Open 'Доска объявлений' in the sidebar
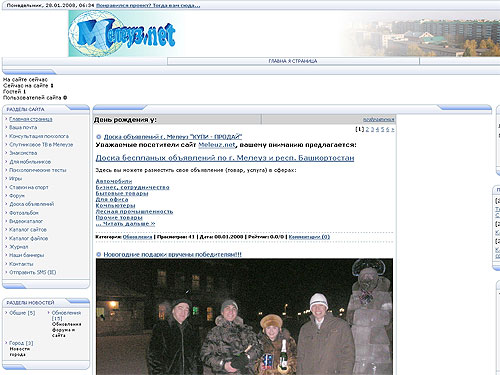Viewport: 500px width, 375px height. click(32, 204)
